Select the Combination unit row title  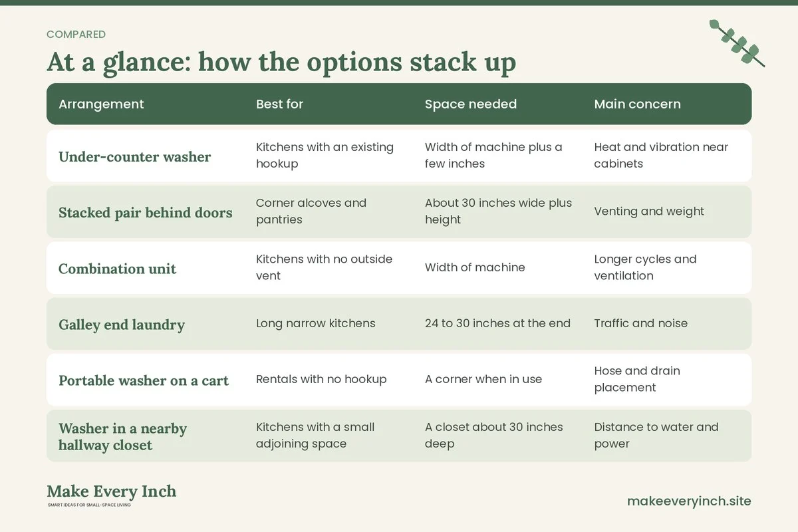pyautogui.click(x=118, y=269)
